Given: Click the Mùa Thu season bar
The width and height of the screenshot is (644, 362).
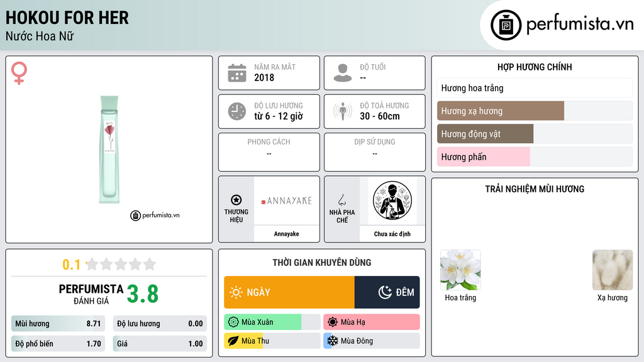Looking at the screenshot, I should tap(272, 341).
